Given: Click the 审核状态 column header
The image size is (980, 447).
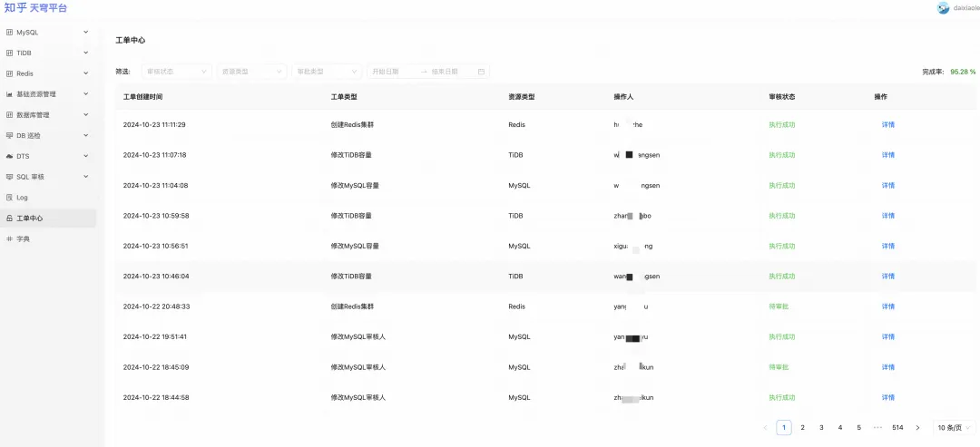Looking at the screenshot, I should click(x=782, y=97).
